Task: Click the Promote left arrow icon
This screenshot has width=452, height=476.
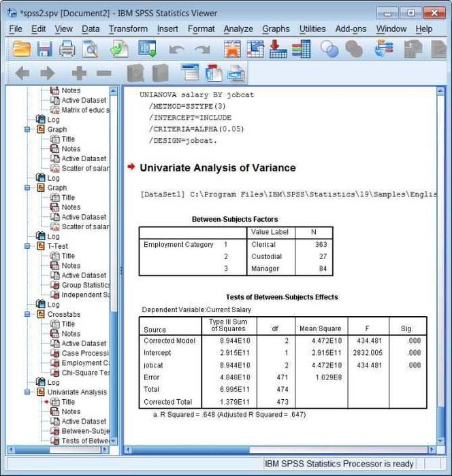Action: [x=22, y=73]
